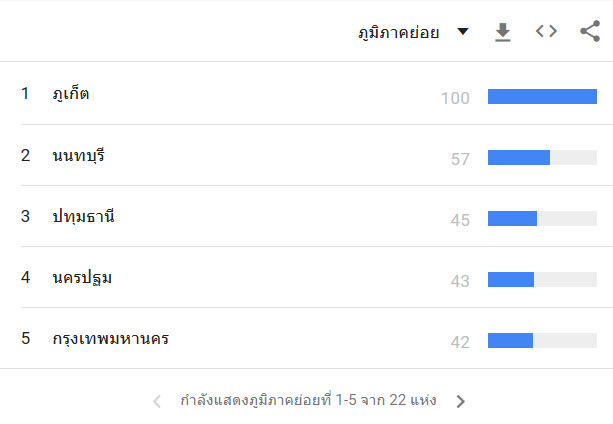Click the score 100 value
This screenshot has width=613, height=424.
(x=455, y=98)
